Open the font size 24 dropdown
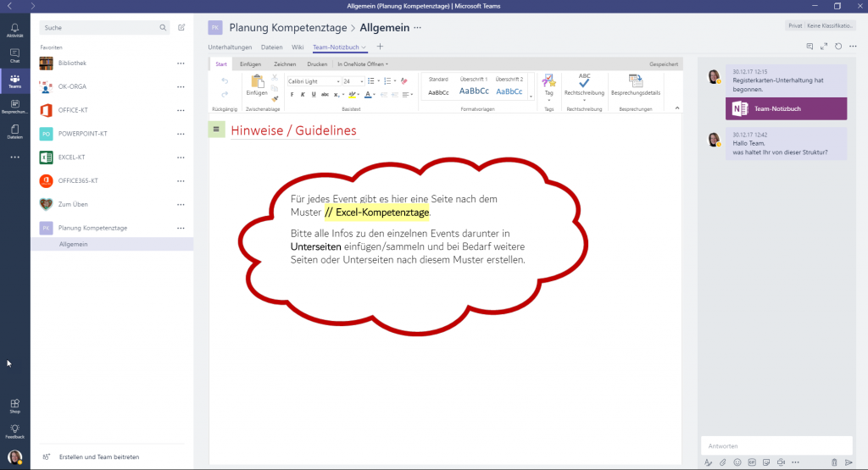 click(362, 81)
